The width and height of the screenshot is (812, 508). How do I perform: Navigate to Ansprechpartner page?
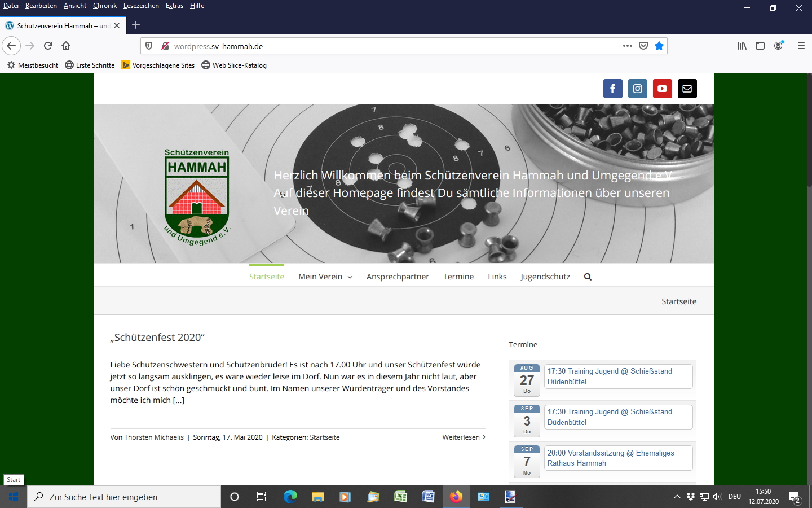398,277
